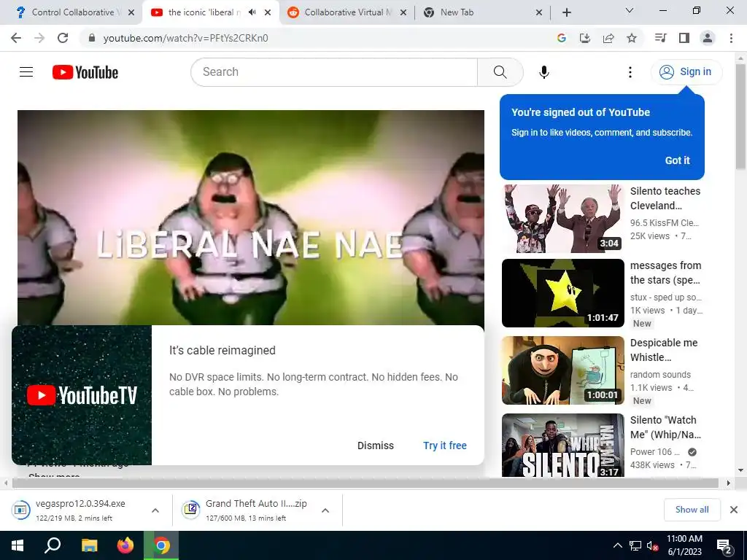Open the notification center icon
This screenshot has height=560, width=747.
coord(724,546)
